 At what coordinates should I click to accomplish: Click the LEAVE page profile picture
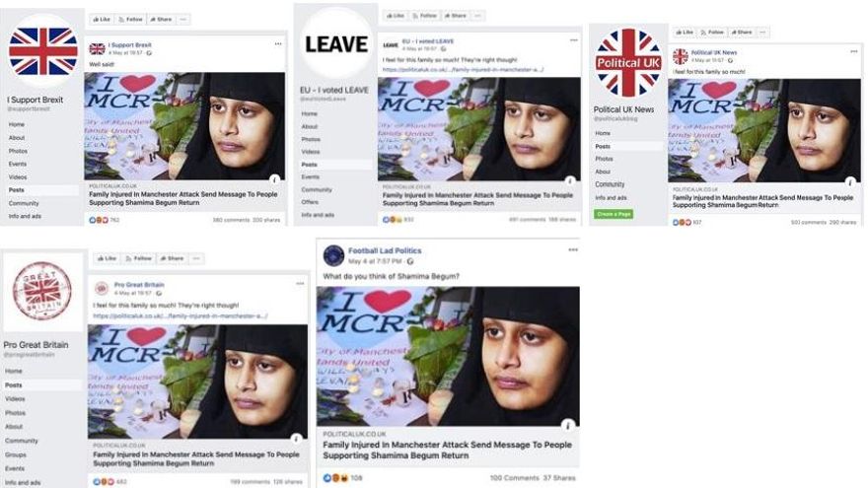point(336,43)
